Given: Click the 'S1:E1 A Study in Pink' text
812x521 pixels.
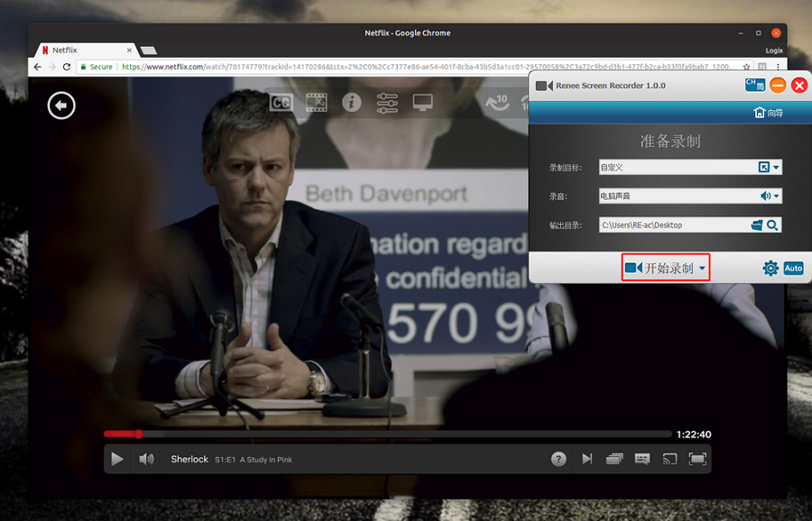Looking at the screenshot, I should 254,460.
